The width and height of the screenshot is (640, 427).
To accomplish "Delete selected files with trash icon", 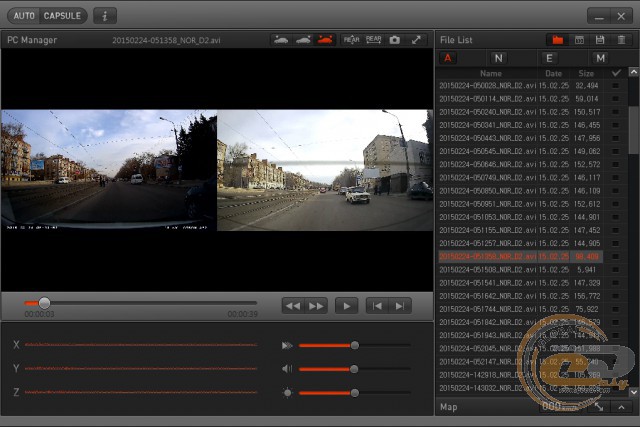I will [x=621, y=40].
